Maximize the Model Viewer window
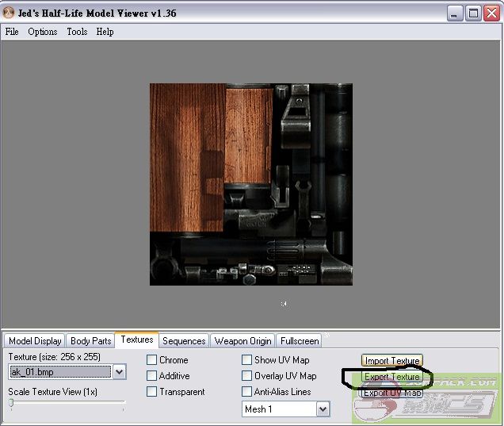 click(x=472, y=13)
